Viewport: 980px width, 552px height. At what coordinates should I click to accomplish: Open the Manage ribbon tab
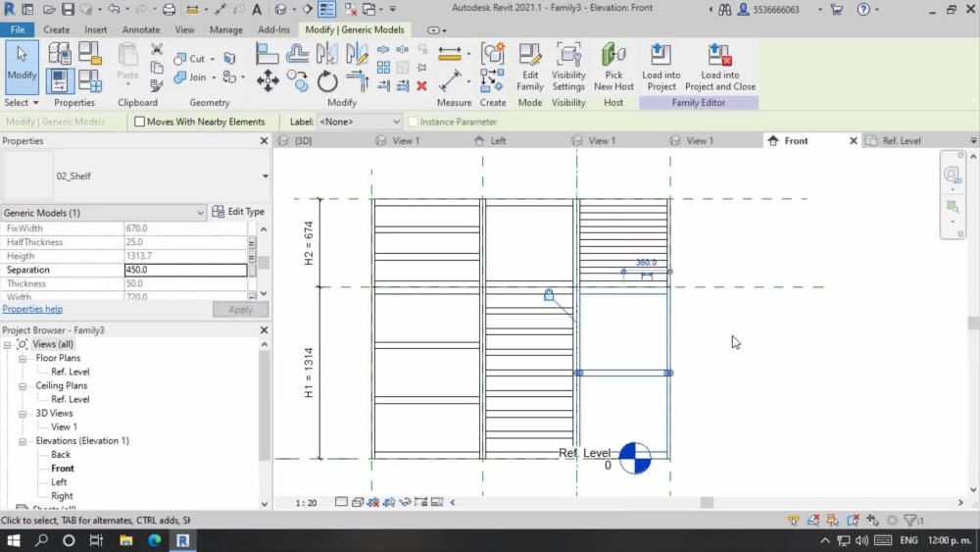coord(225,29)
